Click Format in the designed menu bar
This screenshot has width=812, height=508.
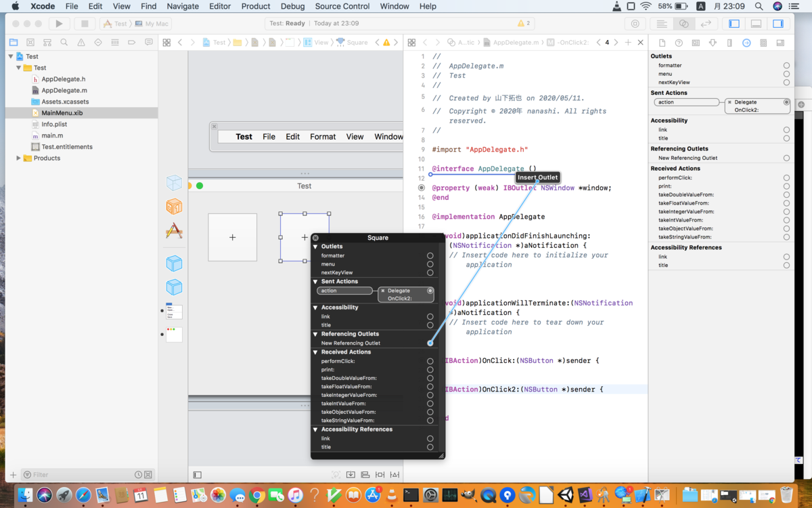323,137
